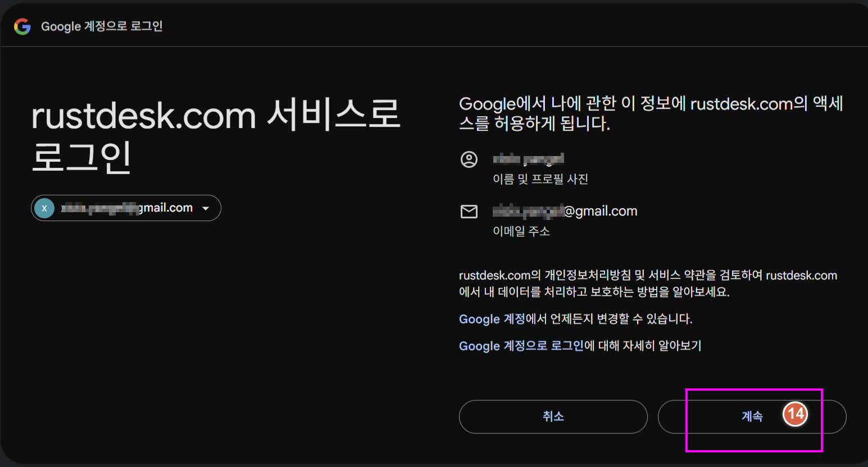Click the account avatar with letter X

point(44,208)
